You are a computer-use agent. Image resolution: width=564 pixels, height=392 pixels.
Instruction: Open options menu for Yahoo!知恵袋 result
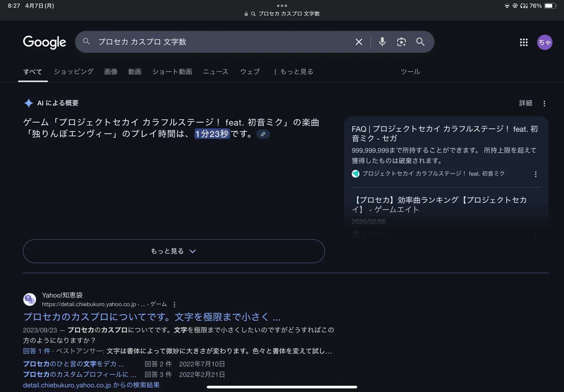click(174, 304)
